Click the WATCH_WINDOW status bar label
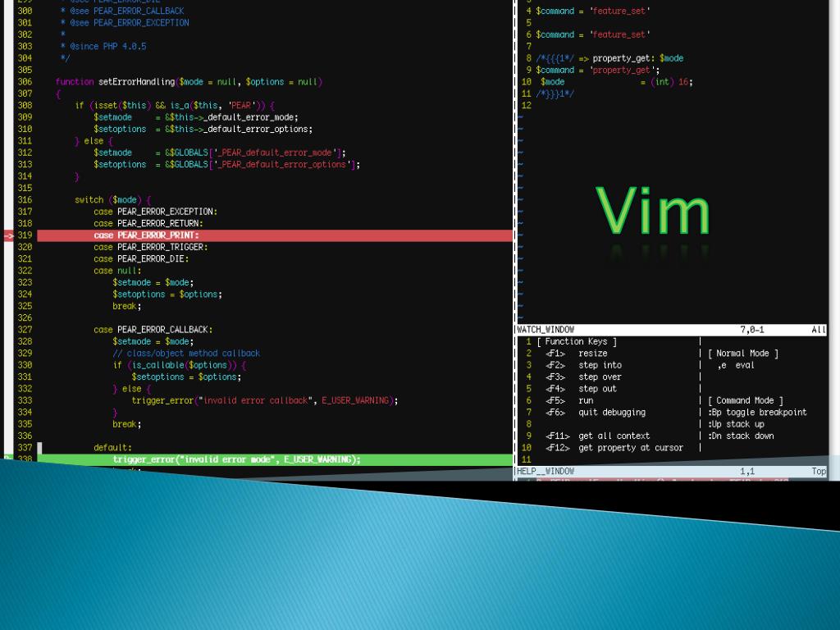 pyautogui.click(x=546, y=330)
